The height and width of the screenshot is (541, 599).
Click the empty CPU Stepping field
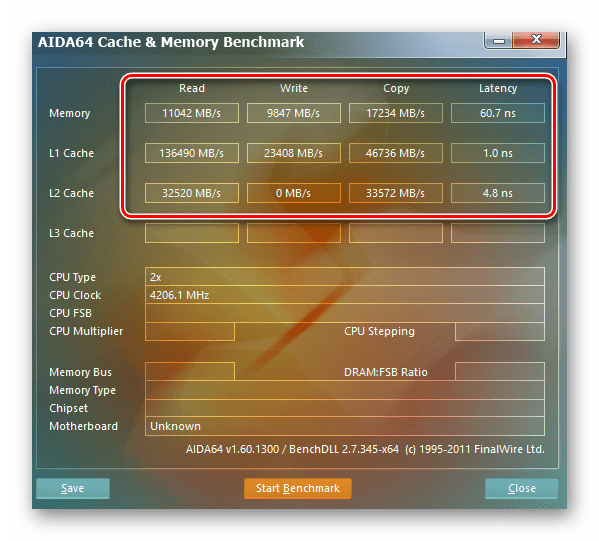[500, 331]
